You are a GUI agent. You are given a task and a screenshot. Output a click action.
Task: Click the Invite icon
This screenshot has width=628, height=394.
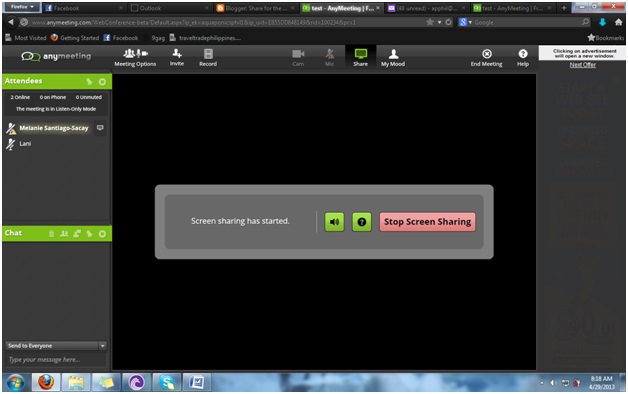point(177,58)
